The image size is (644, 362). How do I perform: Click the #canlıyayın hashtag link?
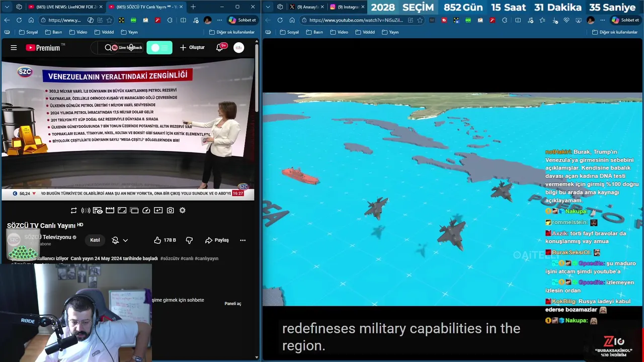[x=206, y=258]
